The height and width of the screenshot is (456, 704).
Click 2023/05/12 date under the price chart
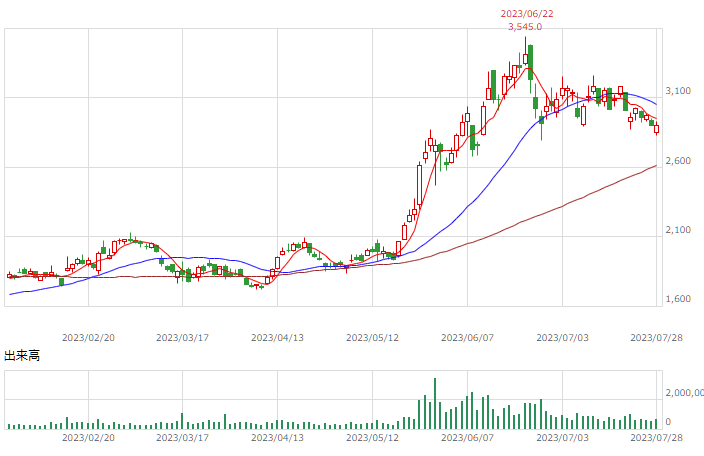point(372,338)
